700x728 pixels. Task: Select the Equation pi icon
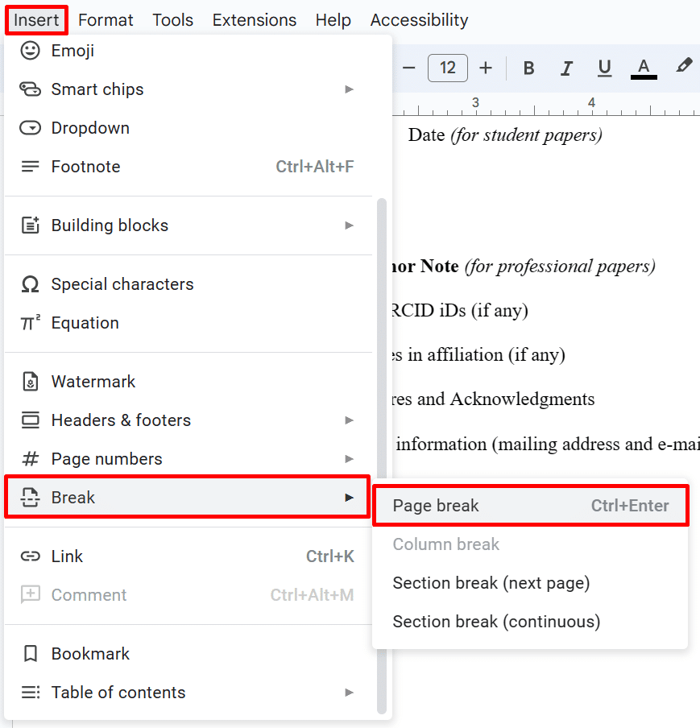30,323
